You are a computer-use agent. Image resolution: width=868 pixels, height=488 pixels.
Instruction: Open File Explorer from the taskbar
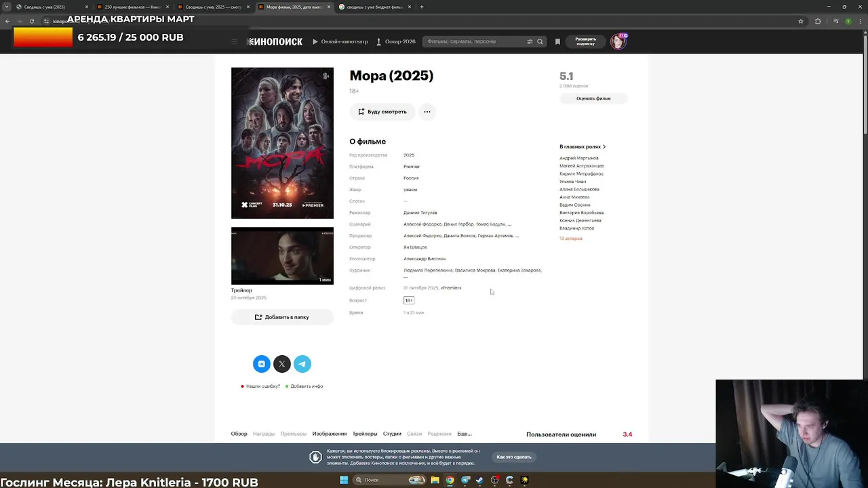pyautogui.click(x=435, y=480)
